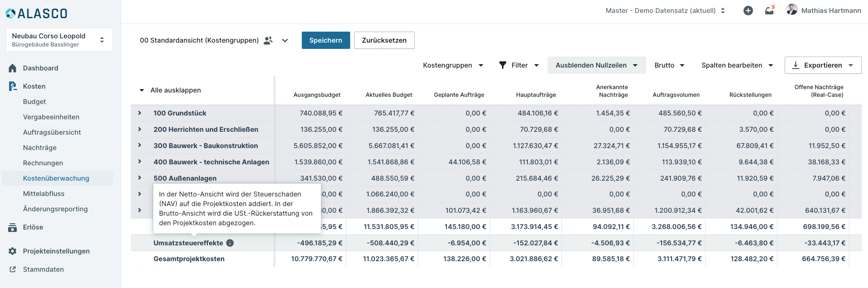Click the Speichern button

point(326,40)
